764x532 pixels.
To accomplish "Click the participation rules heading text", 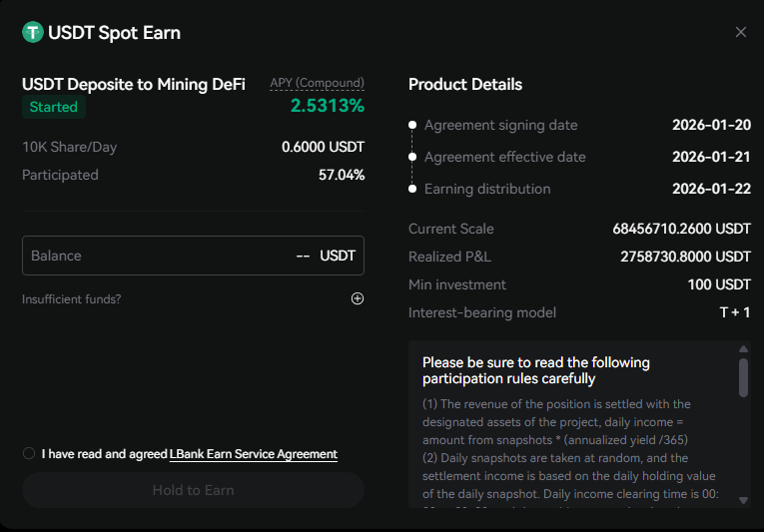I will [x=536, y=370].
